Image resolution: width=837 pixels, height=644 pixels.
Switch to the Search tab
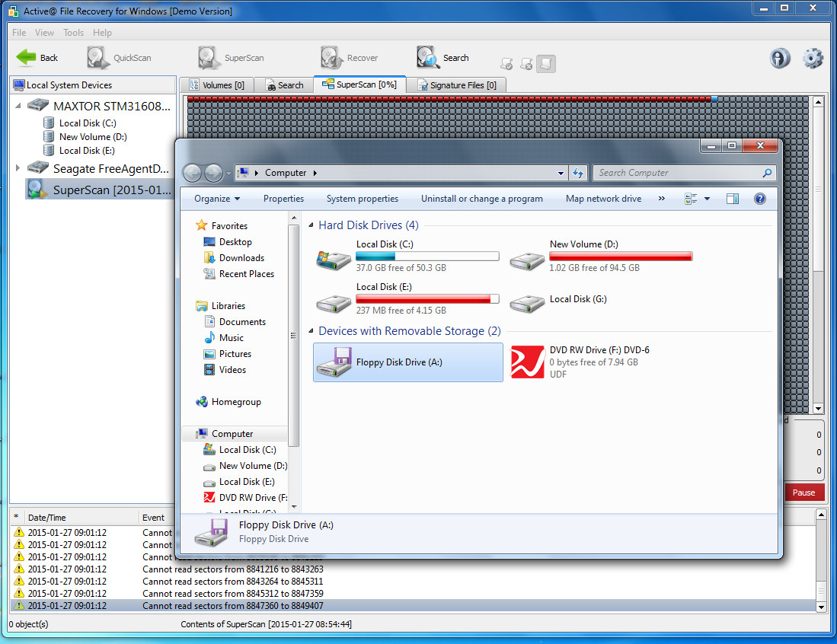[284, 84]
